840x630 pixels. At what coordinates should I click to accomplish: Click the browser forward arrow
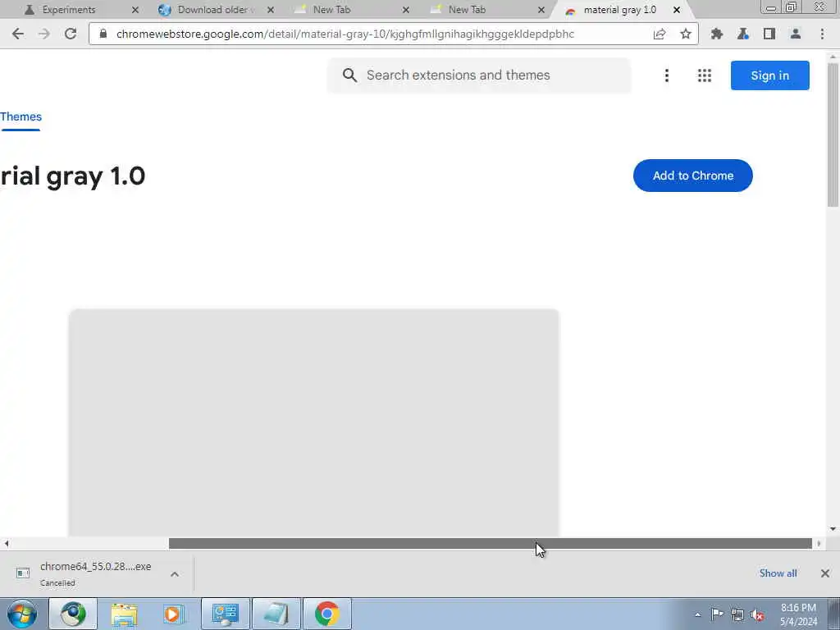tap(44, 34)
